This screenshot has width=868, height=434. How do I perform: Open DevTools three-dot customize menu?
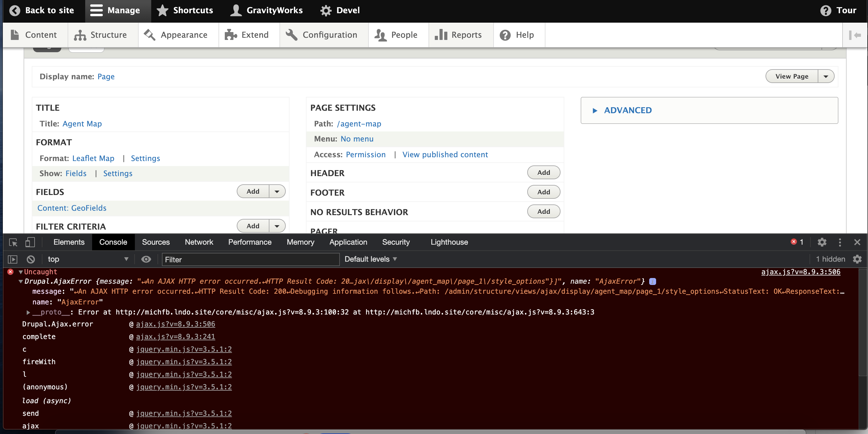tap(840, 242)
